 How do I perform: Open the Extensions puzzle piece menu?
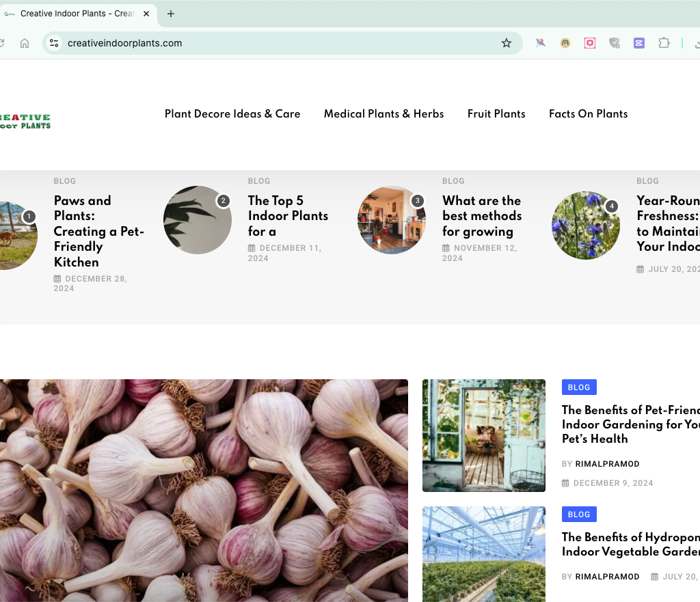[664, 43]
